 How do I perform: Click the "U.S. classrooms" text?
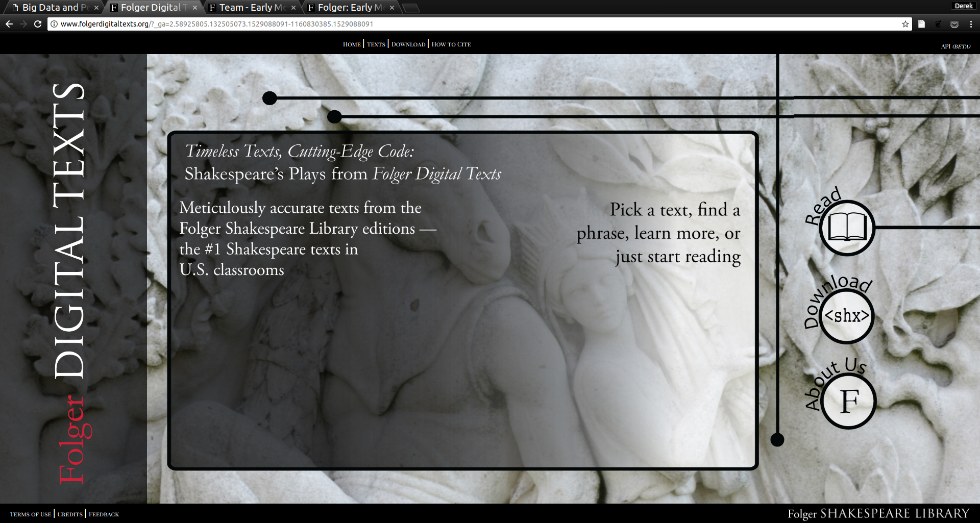click(232, 269)
